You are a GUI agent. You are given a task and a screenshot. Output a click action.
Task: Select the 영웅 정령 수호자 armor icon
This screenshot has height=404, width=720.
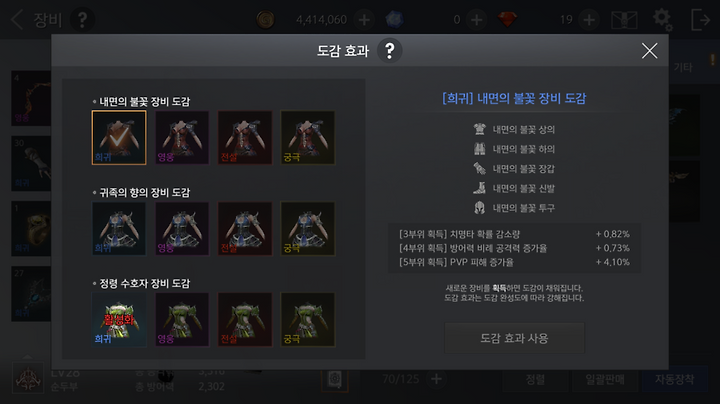(x=182, y=320)
